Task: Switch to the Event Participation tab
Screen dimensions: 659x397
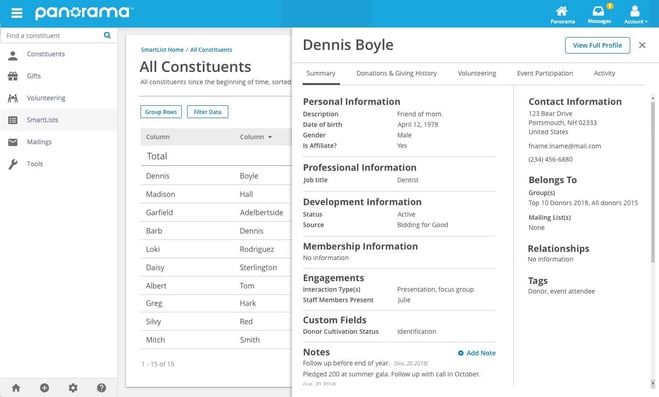Action: (545, 74)
